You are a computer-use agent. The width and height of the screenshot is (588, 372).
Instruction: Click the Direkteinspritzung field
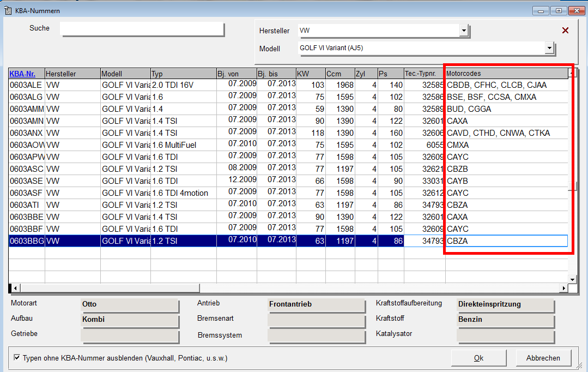tap(505, 304)
